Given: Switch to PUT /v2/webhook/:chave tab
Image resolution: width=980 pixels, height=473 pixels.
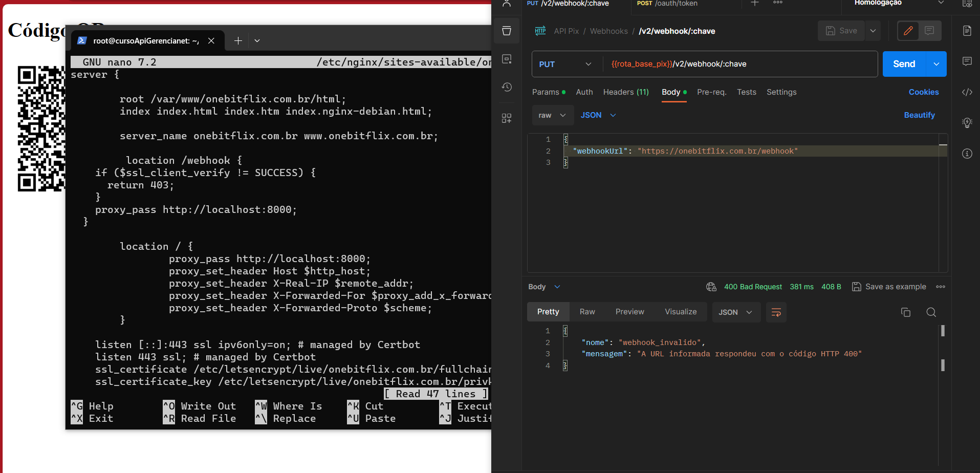Looking at the screenshot, I should click(568, 4).
